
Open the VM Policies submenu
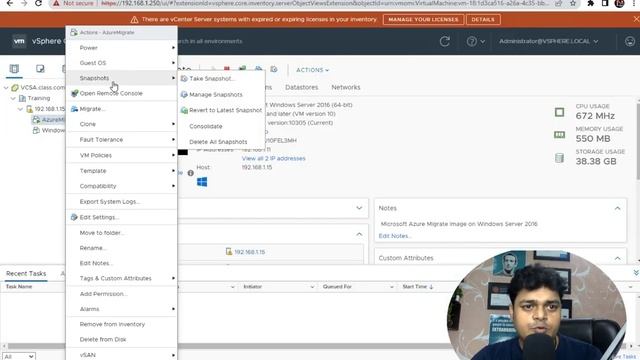(x=122, y=155)
